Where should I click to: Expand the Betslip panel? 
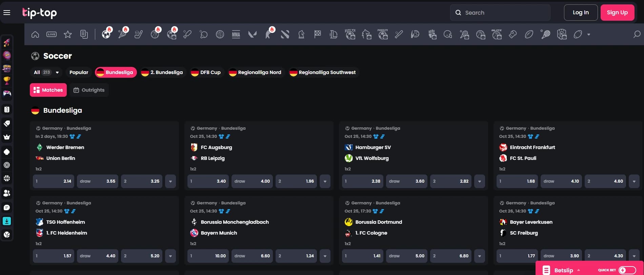(x=563, y=270)
